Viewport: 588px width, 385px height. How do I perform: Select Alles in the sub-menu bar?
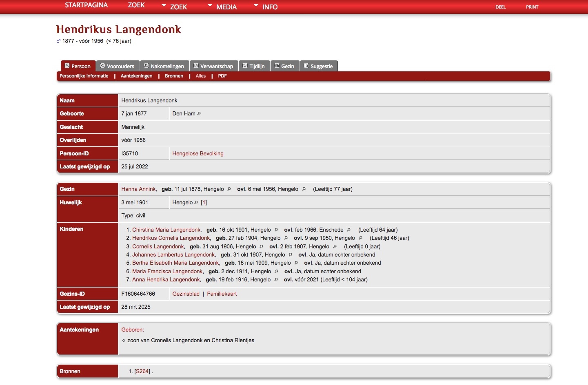(201, 76)
